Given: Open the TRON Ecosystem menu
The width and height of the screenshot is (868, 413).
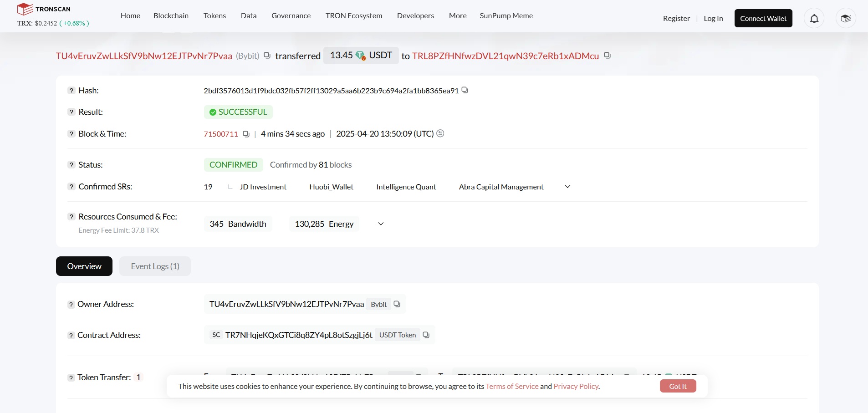Looking at the screenshot, I should [x=354, y=15].
